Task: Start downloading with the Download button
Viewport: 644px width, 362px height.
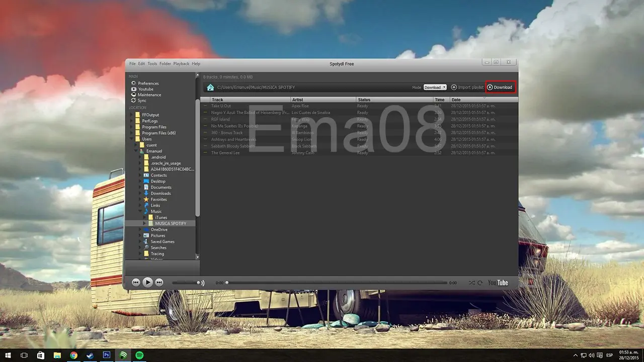Action: (x=500, y=87)
